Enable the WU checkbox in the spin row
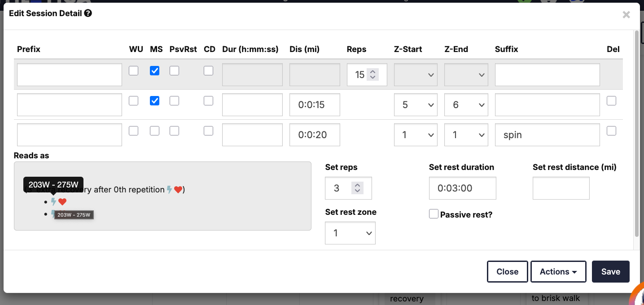This screenshot has height=305, width=644. (x=133, y=131)
